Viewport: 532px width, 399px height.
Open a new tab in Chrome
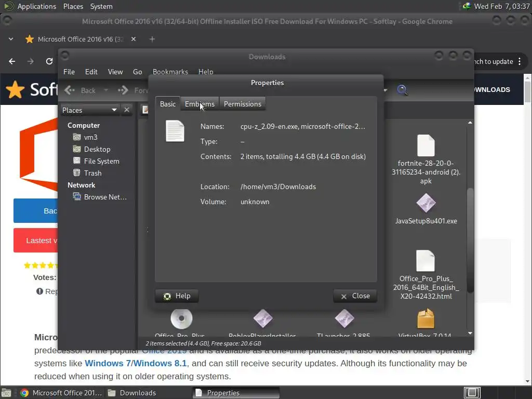(x=152, y=39)
